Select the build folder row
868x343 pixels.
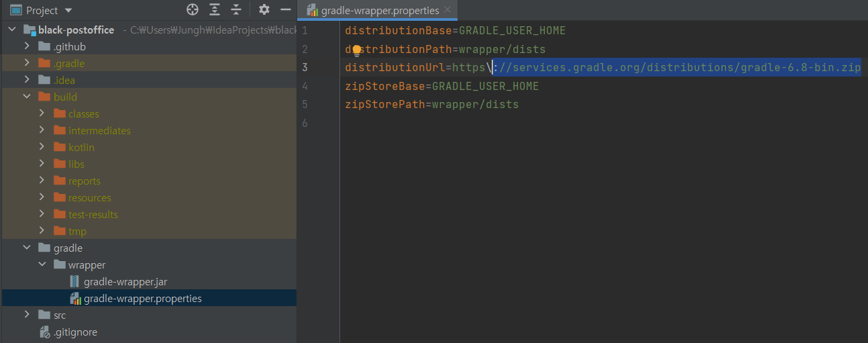pos(149,97)
